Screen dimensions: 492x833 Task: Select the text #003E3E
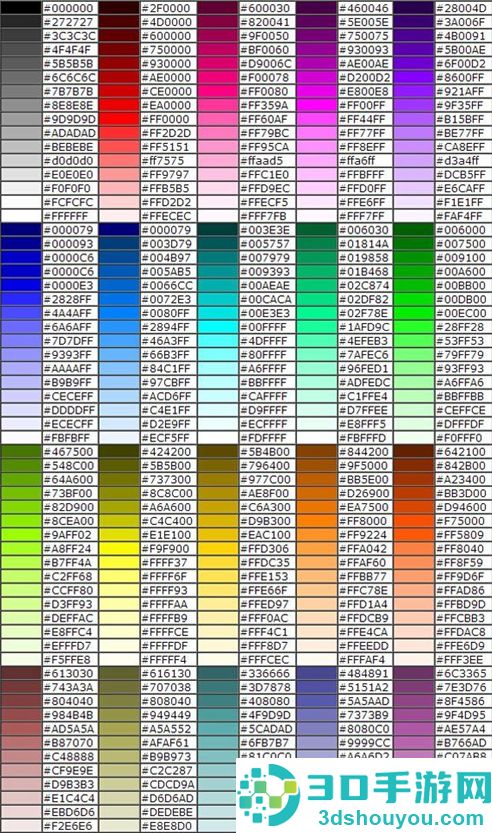point(265,230)
